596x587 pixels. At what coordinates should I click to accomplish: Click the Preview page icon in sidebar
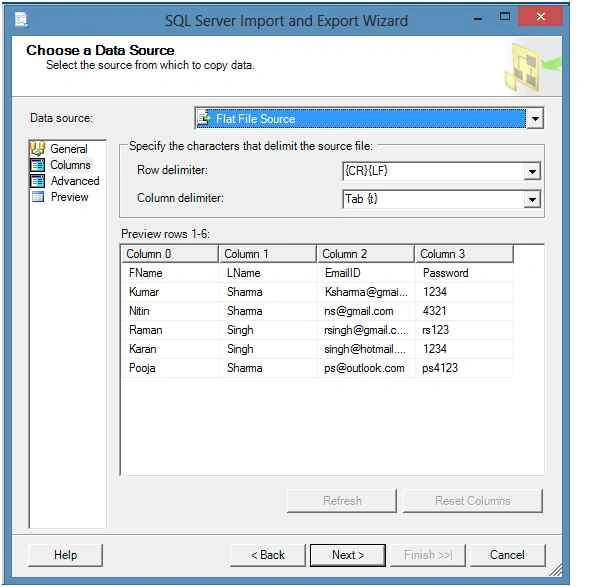38,197
